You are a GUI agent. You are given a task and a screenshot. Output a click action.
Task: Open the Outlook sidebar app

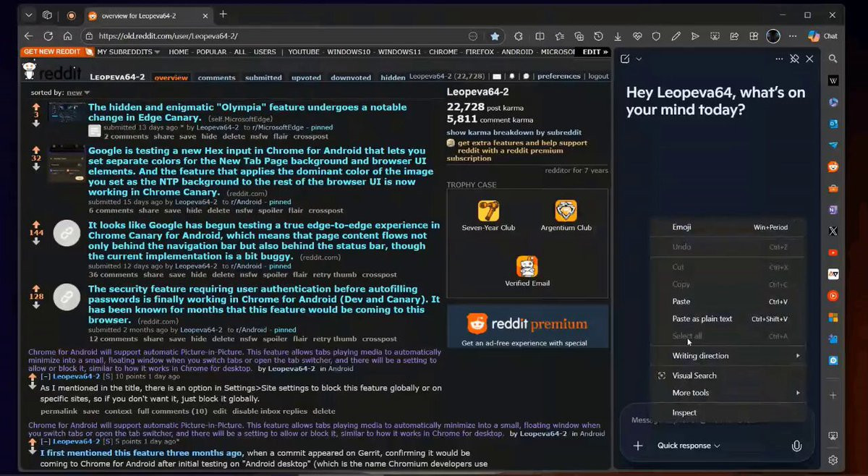[833, 124]
